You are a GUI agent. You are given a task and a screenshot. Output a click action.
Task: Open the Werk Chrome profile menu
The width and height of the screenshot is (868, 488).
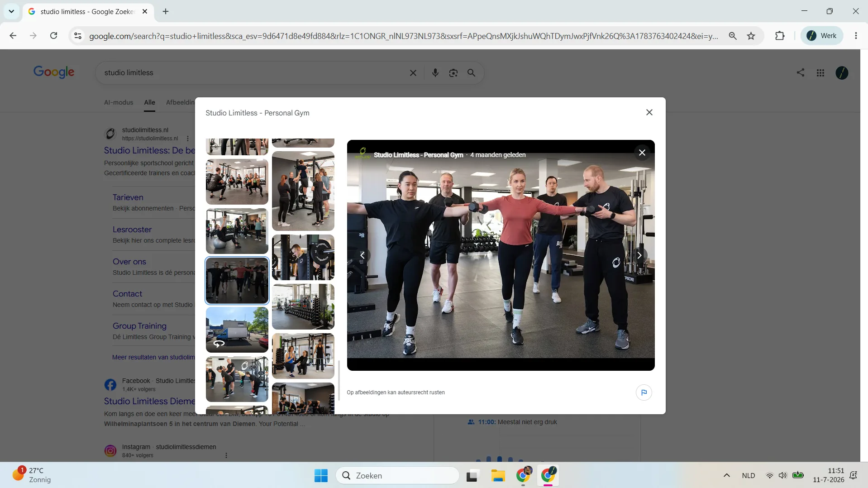pos(822,36)
